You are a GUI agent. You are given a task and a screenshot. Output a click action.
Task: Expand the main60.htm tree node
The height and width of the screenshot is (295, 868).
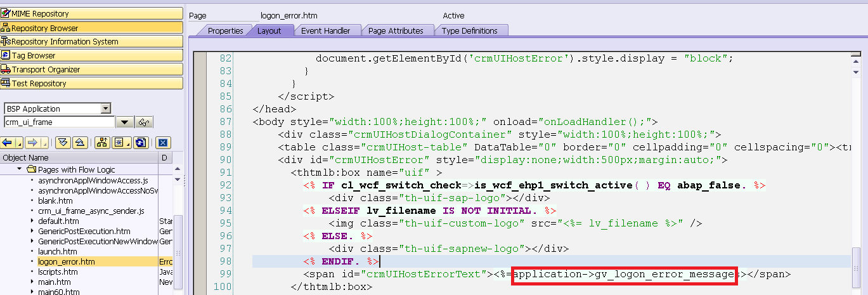32,292
